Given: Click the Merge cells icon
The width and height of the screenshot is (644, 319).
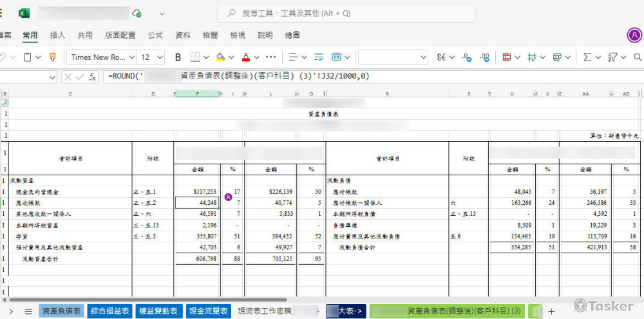Looking at the screenshot, I should (x=336, y=57).
